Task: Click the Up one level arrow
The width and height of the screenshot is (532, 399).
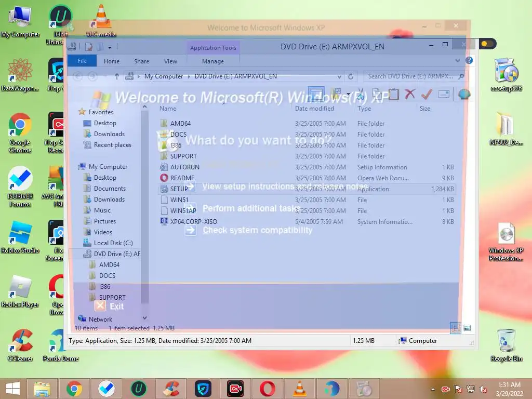Action: (116, 77)
